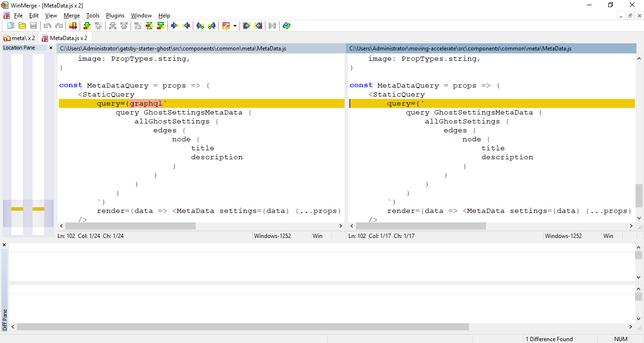
Task: Click the Auto Merge icon
Action: [x=272, y=25]
